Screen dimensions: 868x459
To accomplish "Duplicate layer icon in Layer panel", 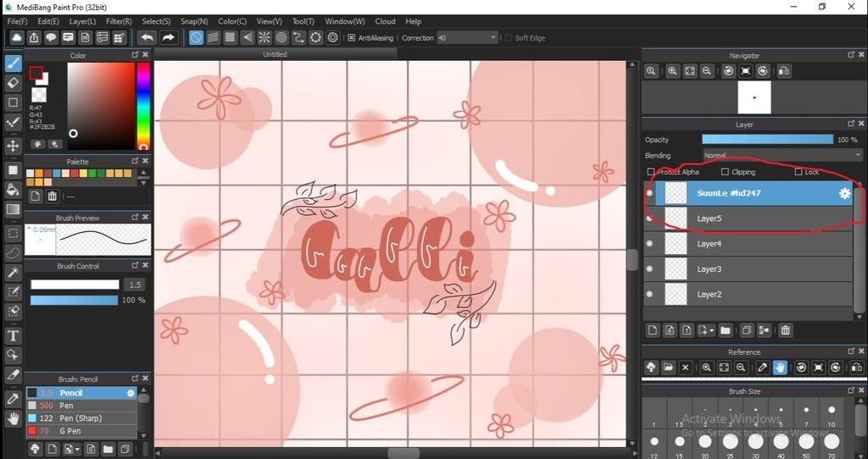I will coord(746,330).
